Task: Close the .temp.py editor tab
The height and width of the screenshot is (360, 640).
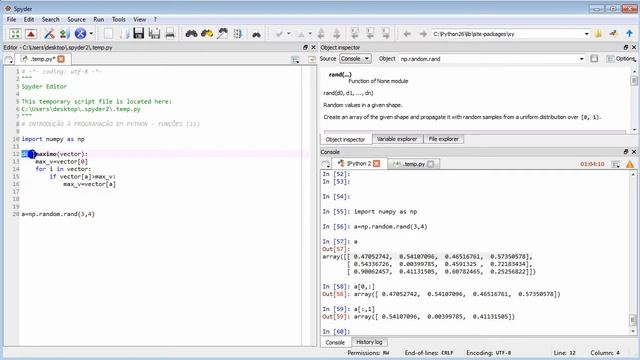Action: click(x=61, y=59)
